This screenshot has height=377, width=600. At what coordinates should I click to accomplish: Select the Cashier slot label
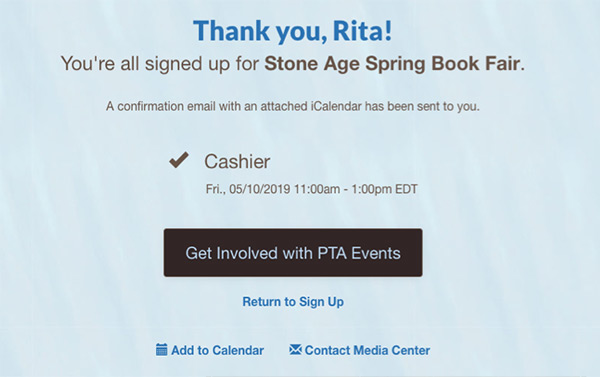click(237, 162)
